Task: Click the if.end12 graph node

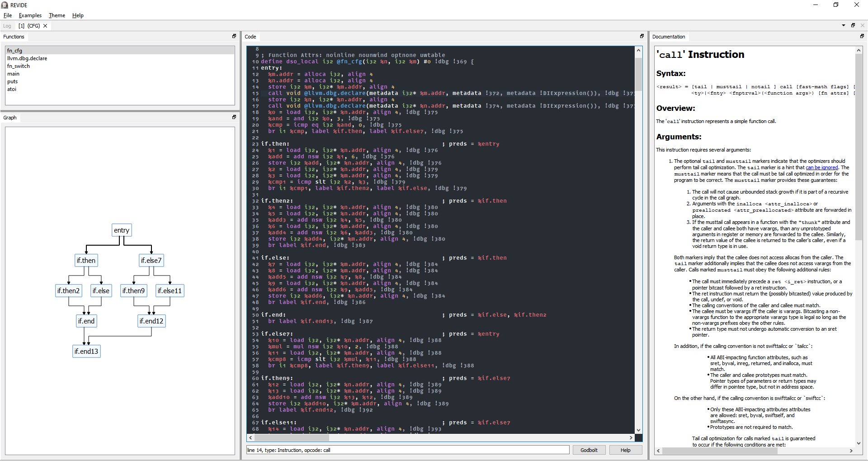Action: click(x=151, y=321)
